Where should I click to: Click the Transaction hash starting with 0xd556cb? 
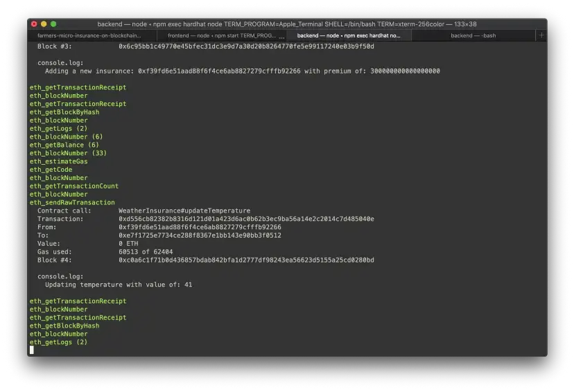click(x=246, y=219)
